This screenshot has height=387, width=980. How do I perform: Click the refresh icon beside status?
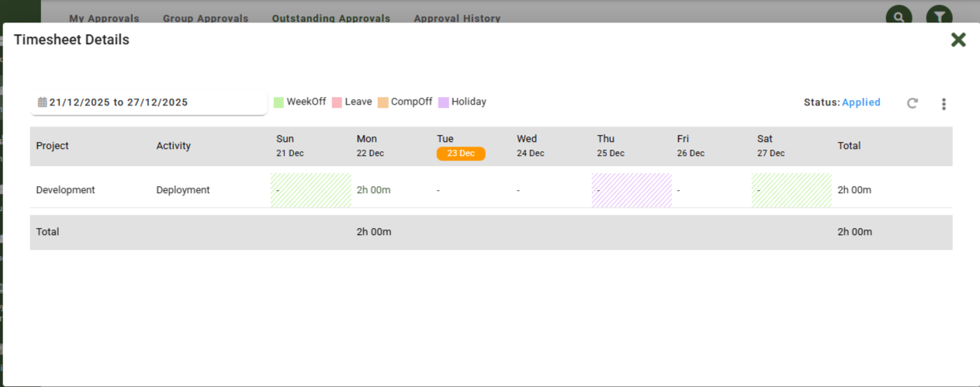[x=912, y=103]
